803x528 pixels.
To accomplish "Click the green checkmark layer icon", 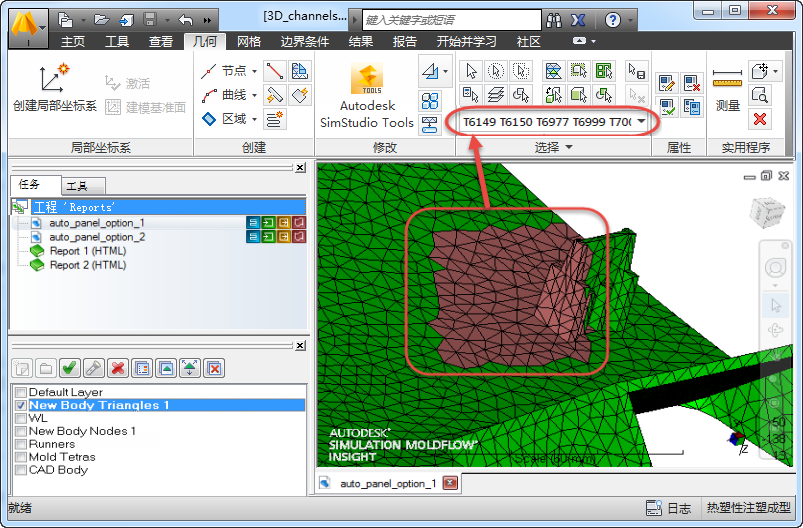I will [69, 368].
